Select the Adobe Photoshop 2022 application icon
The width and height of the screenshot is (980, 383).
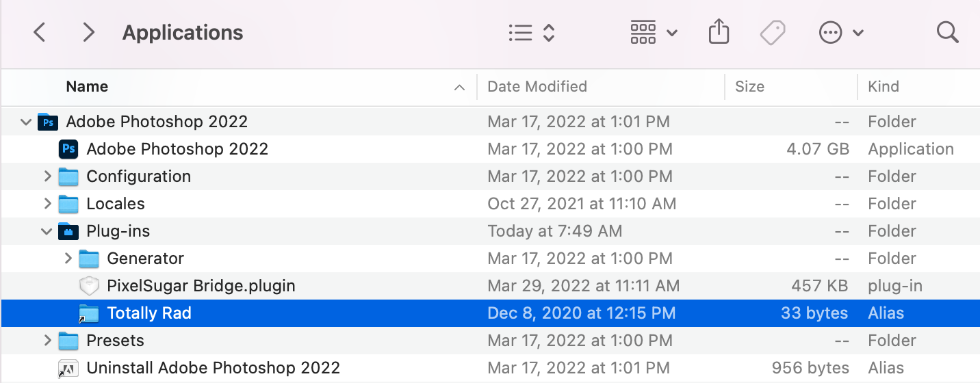(68, 149)
